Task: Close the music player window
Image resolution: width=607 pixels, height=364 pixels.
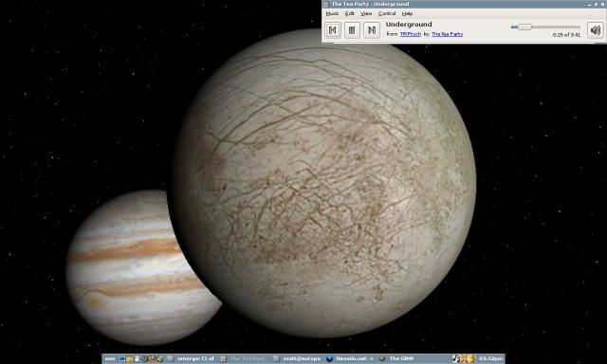Action: point(603,4)
